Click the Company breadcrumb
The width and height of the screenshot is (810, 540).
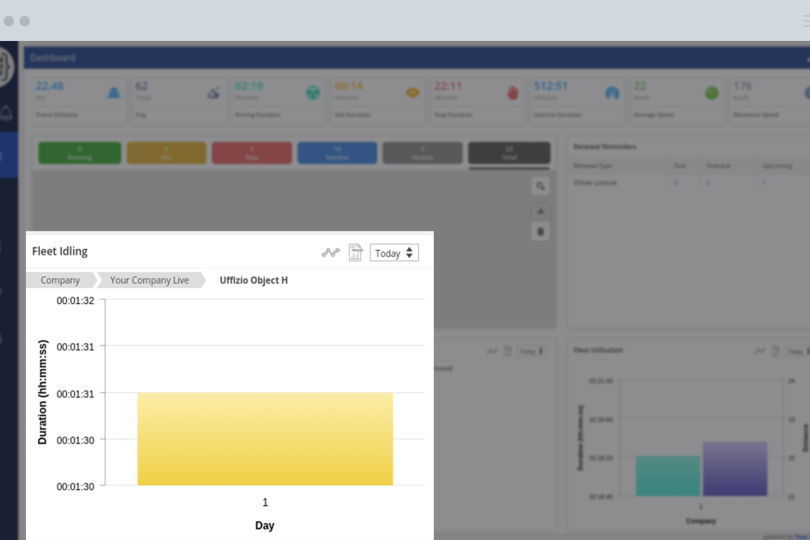(60, 280)
